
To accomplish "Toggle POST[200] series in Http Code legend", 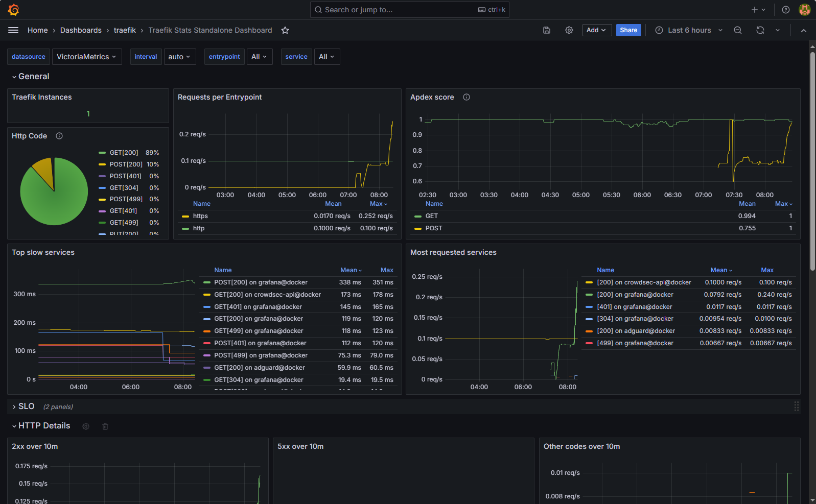I will 126,164.
